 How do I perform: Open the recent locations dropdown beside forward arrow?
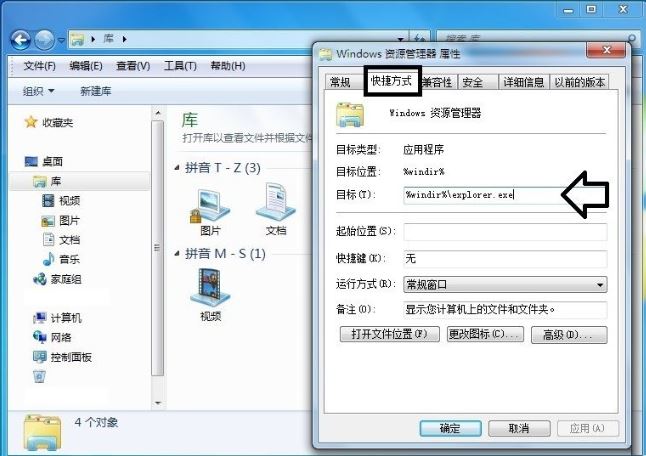pos(61,40)
